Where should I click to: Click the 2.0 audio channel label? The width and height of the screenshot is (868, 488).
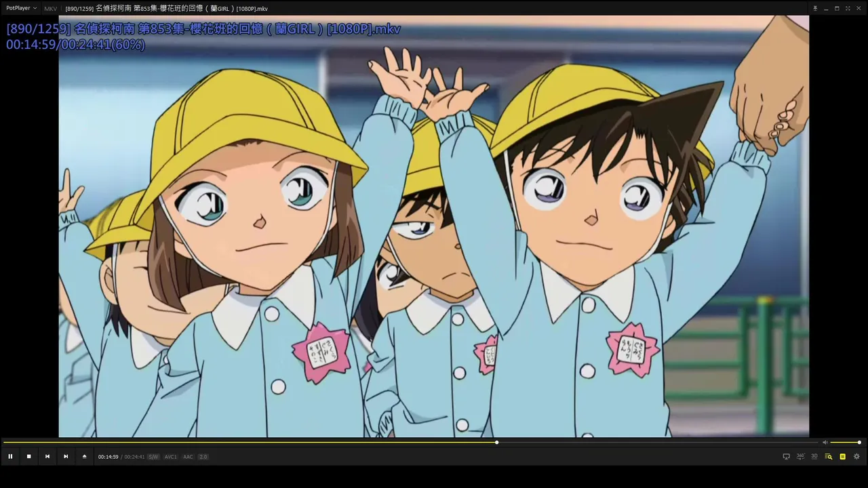click(x=203, y=457)
